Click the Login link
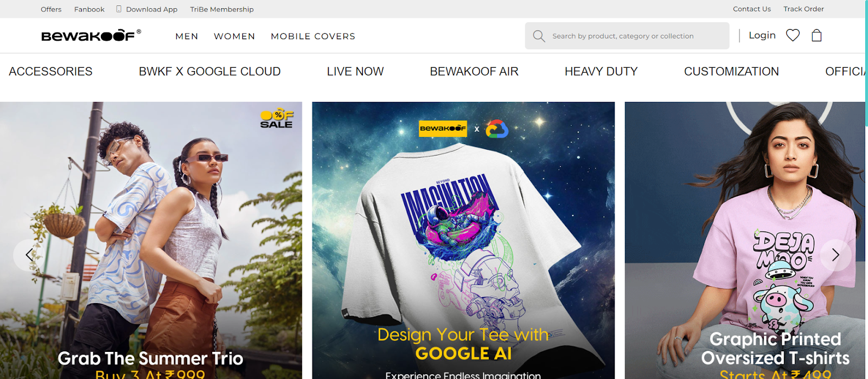The width and height of the screenshot is (868, 379). point(762,35)
